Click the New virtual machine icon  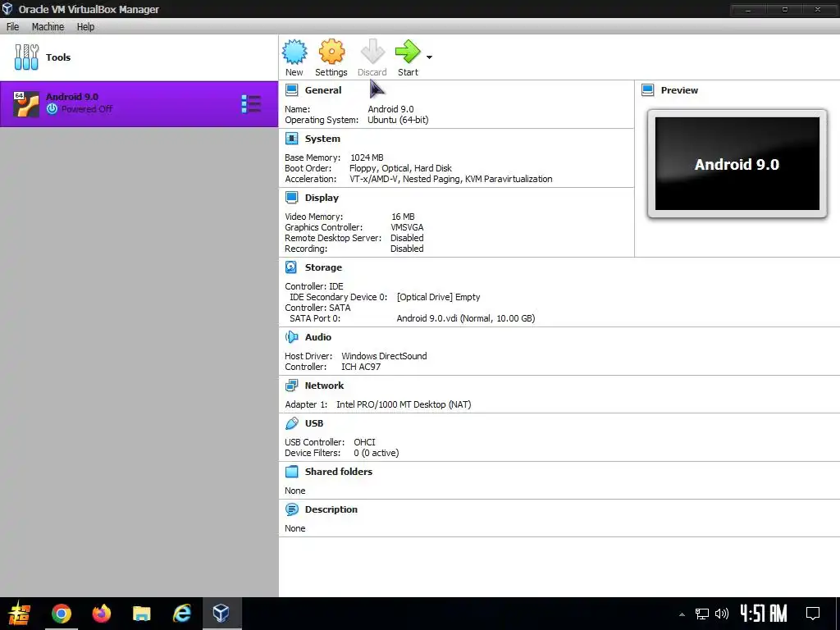(294, 52)
